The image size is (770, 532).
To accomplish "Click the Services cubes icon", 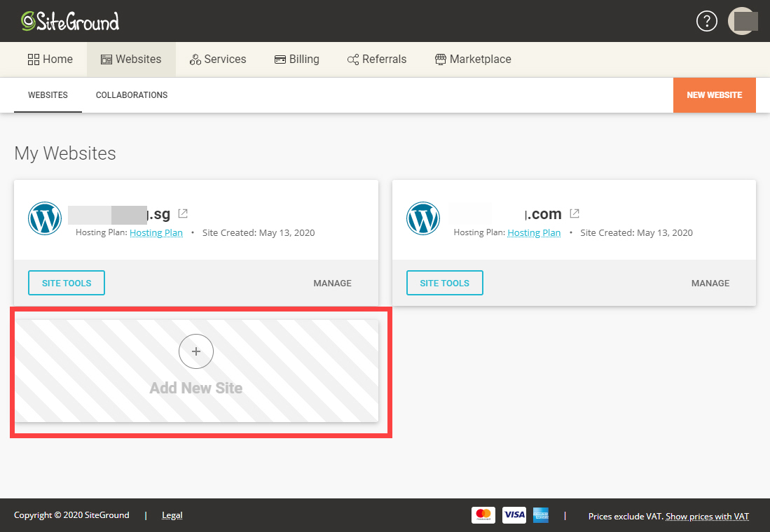I will point(195,59).
